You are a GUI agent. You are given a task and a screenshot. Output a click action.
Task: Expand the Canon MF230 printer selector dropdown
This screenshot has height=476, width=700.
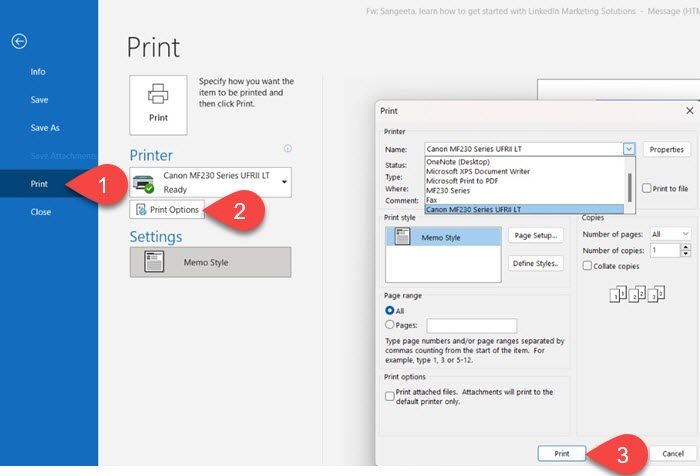tap(284, 182)
